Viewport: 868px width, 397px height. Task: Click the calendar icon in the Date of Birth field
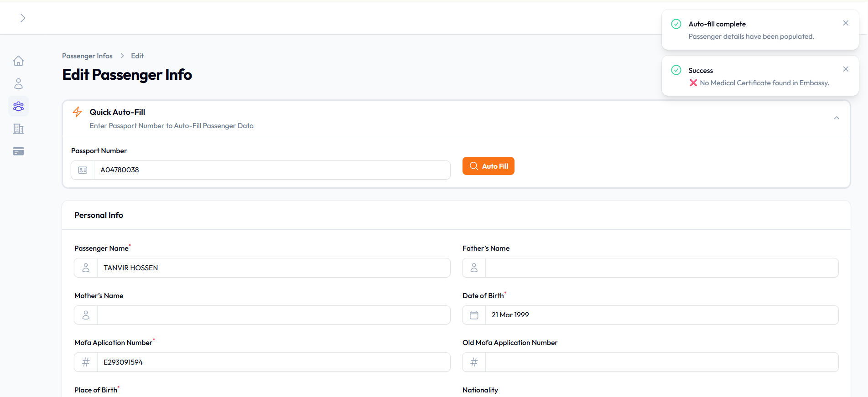click(474, 315)
